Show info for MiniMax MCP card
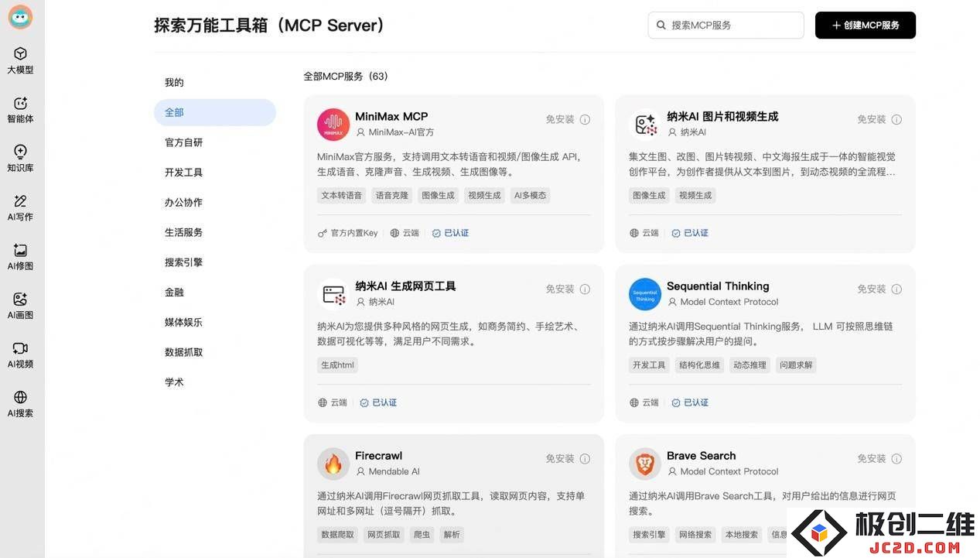 coord(586,119)
